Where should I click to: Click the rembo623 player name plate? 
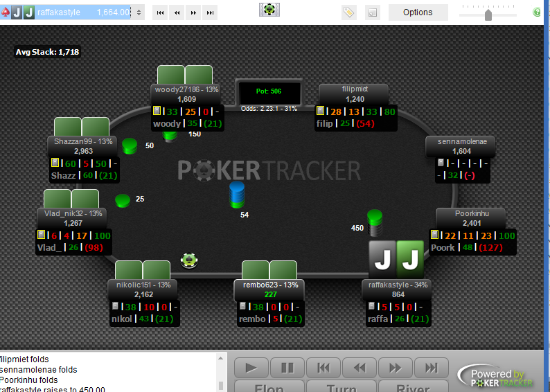pos(270,289)
